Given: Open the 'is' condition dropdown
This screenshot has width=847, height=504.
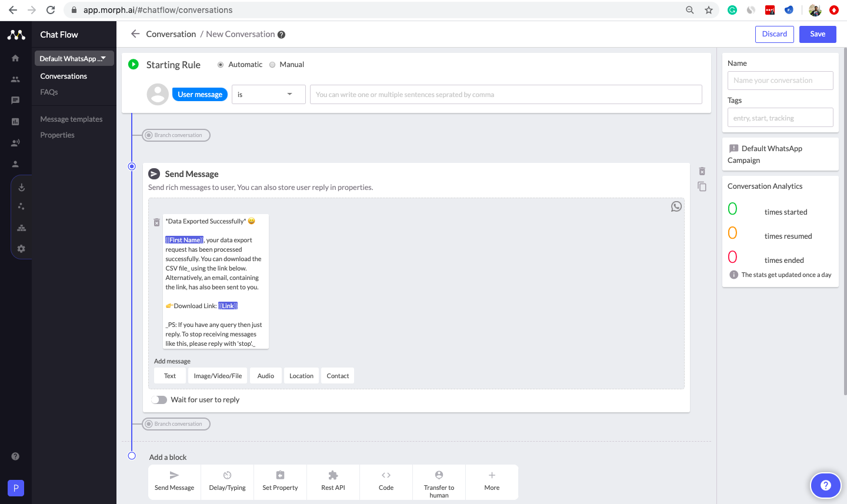Looking at the screenshot, I should 268,94.
